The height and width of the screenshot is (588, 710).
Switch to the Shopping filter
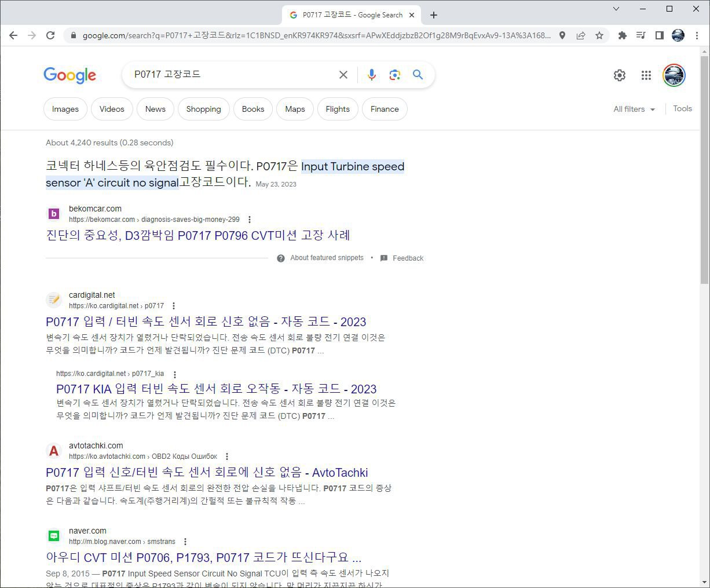(204, 109)
